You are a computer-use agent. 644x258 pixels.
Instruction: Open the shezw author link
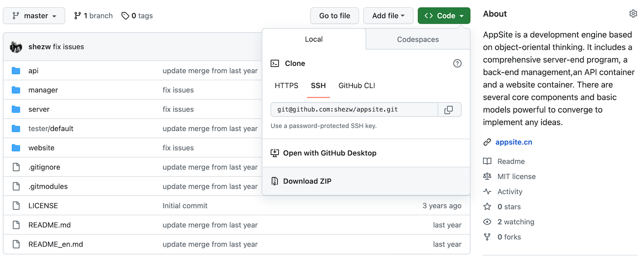click(40, 47)
